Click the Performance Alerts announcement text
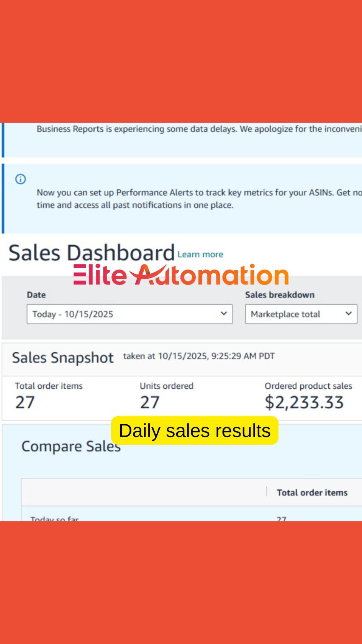This screenshot has width=362, height=644. [199, 199]
